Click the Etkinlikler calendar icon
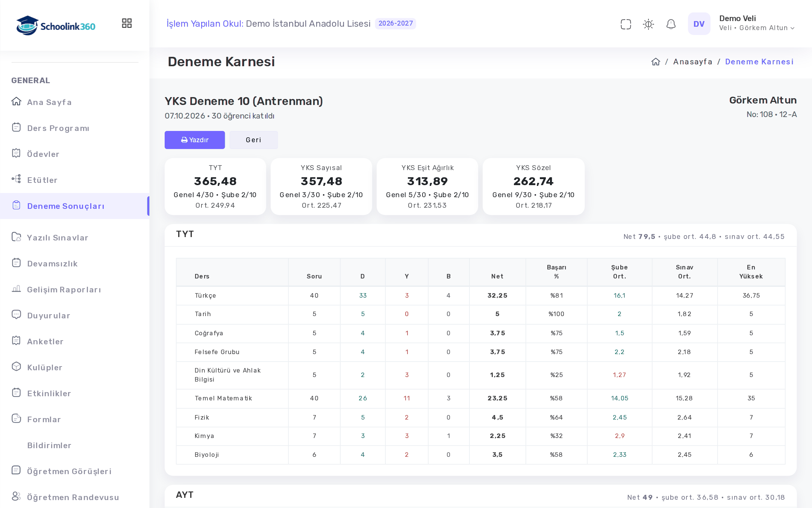The width and height of the screenshot is (812, 508). [x=16, y=392]
